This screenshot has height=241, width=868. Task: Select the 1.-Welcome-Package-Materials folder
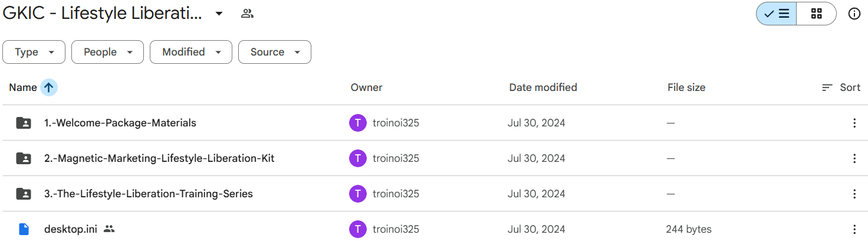pos(120,123)
